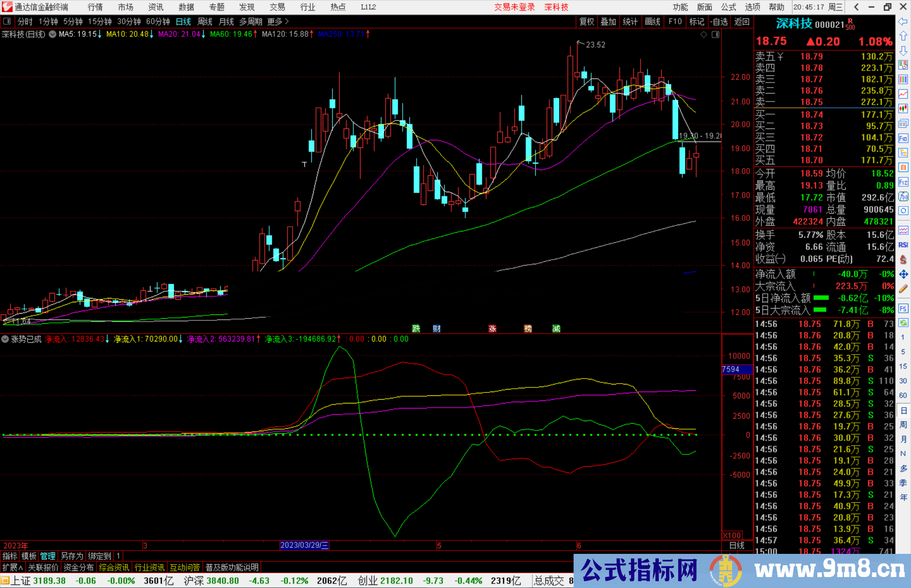This screenshot has height=588, width=911.
Task: Click the back arrow icon in right sidebar
Action: tap(903, 21)
